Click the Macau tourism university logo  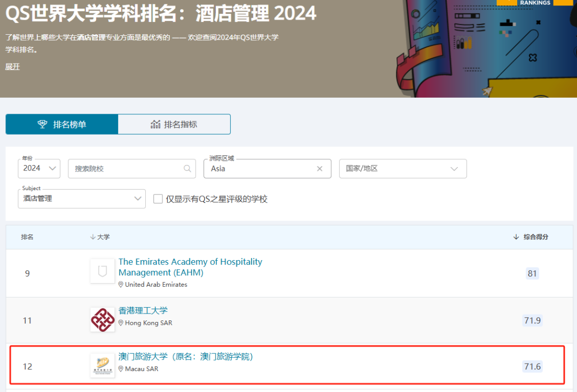coord(102,365)
